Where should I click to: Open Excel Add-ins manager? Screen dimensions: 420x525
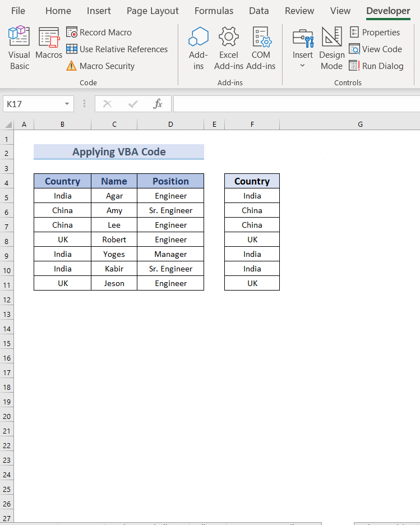(x=229, y=48)
